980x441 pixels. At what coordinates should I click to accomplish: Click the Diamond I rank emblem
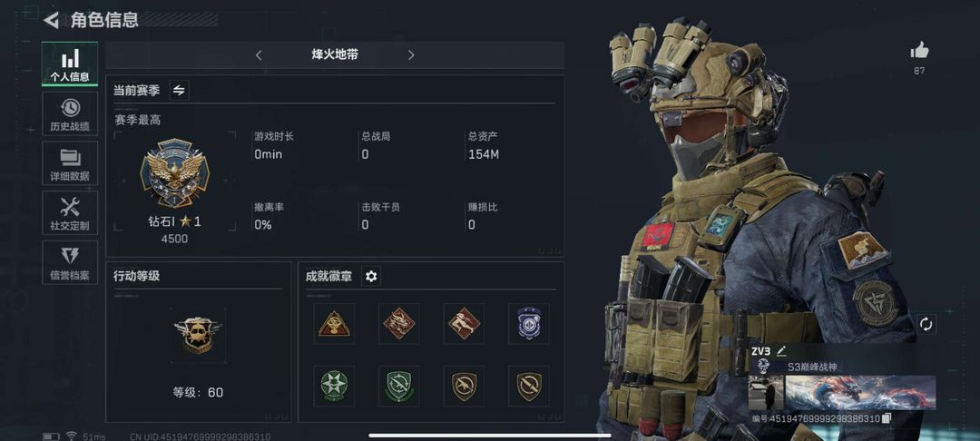[174, 174]
